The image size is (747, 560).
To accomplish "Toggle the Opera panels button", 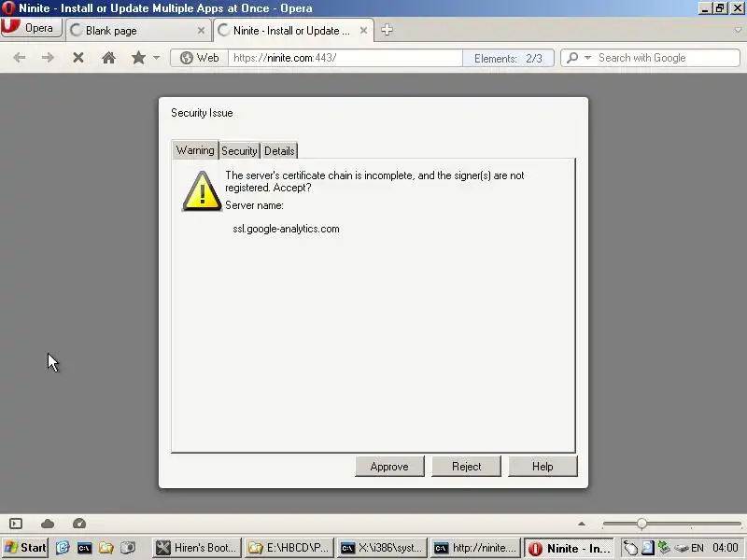I will [x=16, y=524].
